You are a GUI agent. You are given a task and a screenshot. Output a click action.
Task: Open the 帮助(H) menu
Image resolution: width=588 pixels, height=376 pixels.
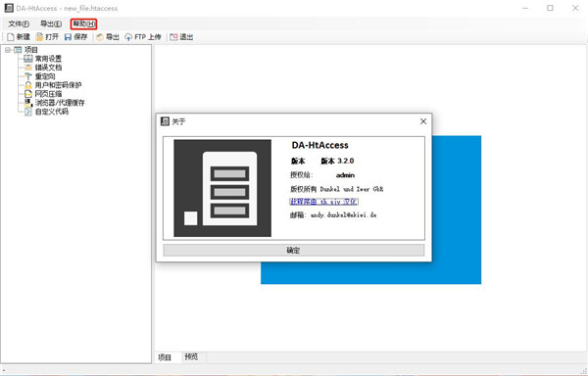84,23
